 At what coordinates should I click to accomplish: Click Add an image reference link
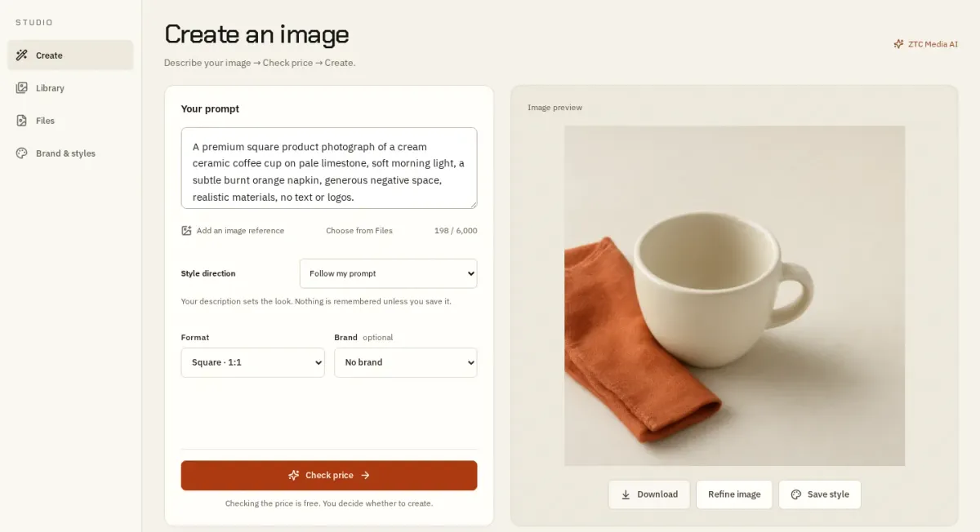point(240,231)
